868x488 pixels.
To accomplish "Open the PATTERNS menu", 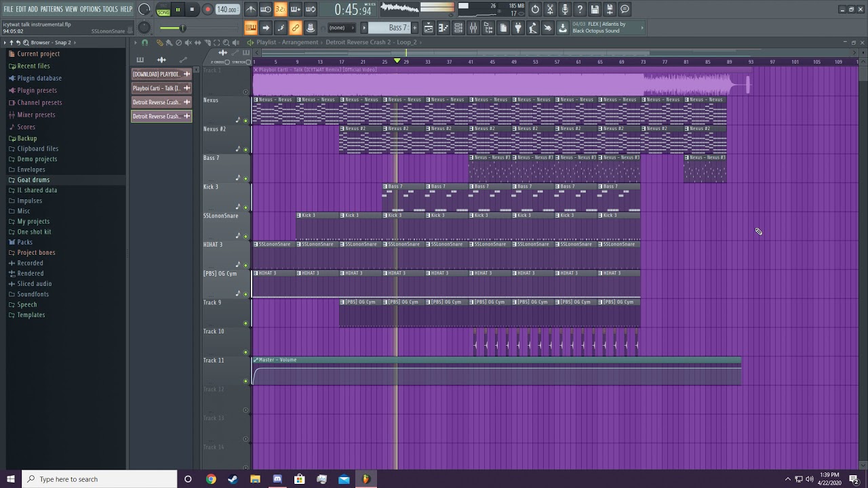I will pos(52,9).
